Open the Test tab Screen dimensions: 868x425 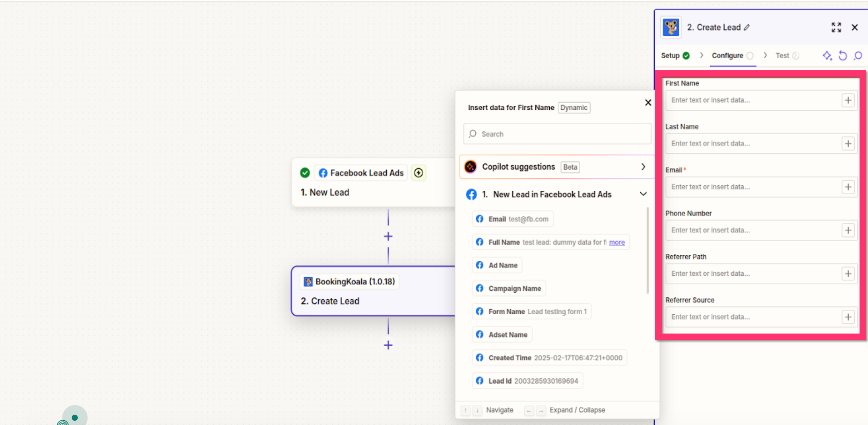[x=782, y=56]
